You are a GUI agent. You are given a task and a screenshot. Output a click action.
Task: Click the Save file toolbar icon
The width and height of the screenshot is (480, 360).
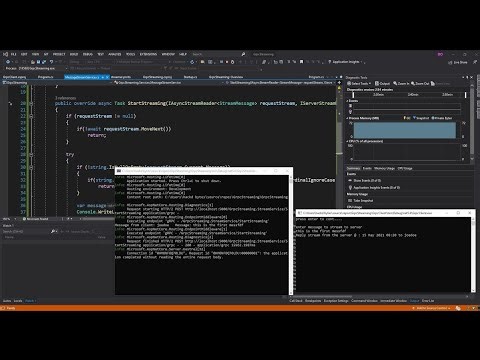[x=39, y=62]
